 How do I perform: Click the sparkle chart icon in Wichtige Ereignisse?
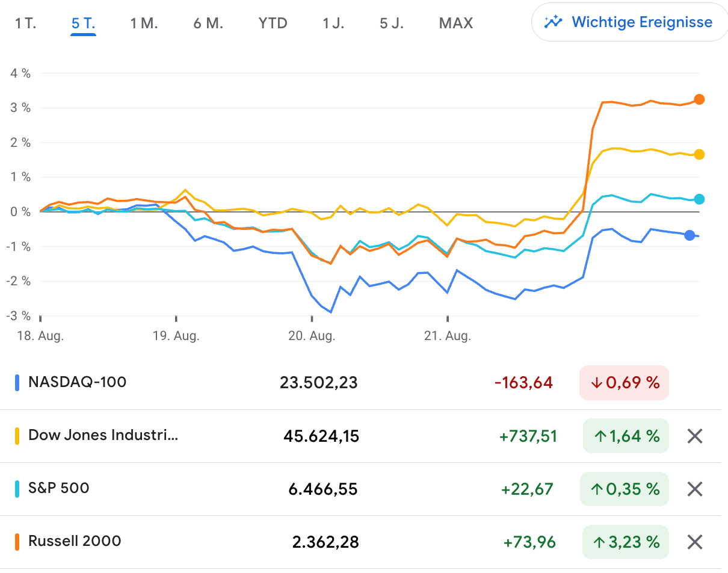[553, 22]
